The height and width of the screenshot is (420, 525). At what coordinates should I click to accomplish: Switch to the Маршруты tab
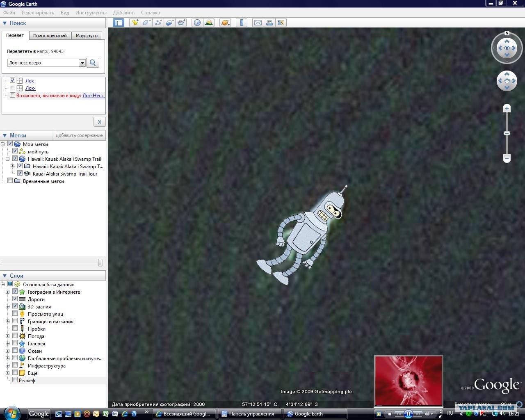[x=87, y=36]
